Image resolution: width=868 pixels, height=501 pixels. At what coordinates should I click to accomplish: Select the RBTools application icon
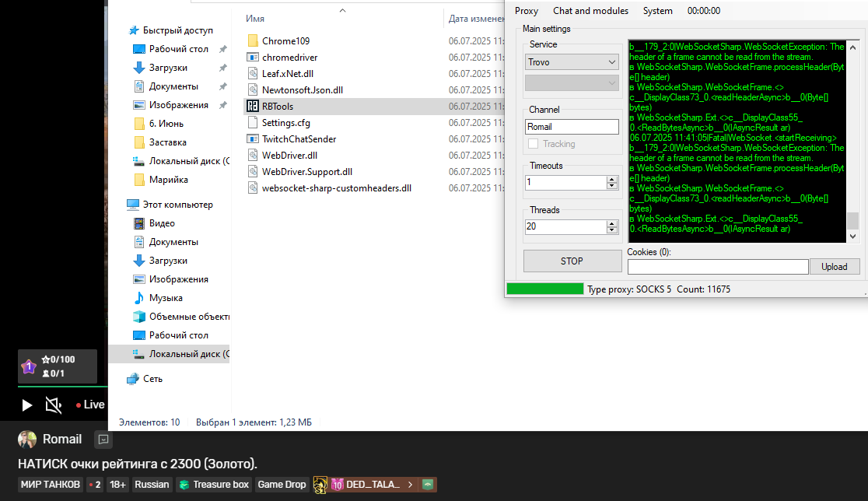pos(253,106)
